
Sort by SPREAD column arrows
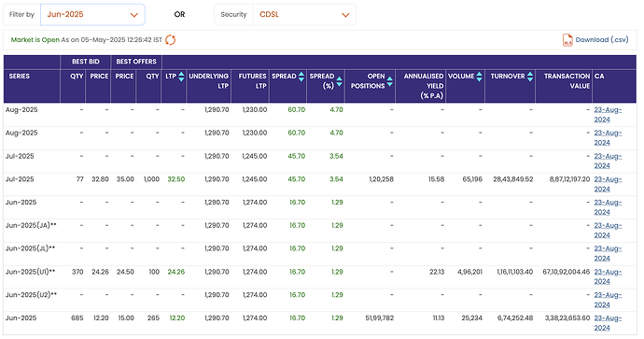tap(301, 77)
